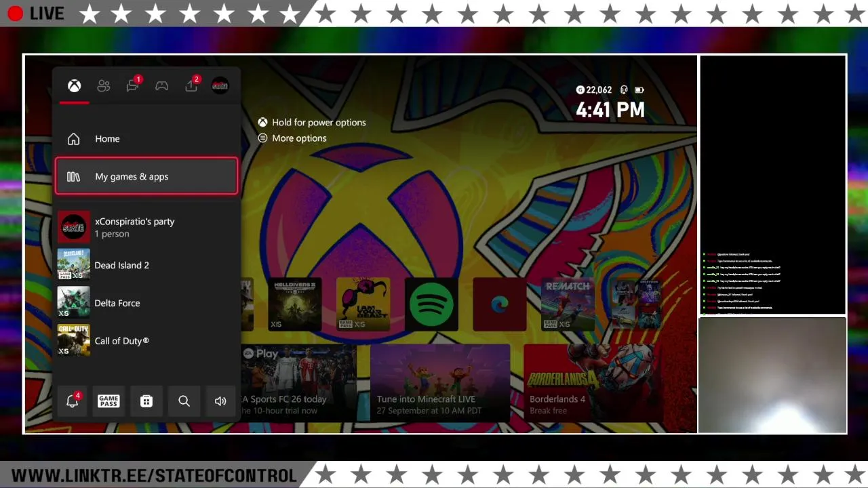The width and height of the screenshot is (868, 488).
Task: Go to Home in the guide
Action: pos(146,139)
